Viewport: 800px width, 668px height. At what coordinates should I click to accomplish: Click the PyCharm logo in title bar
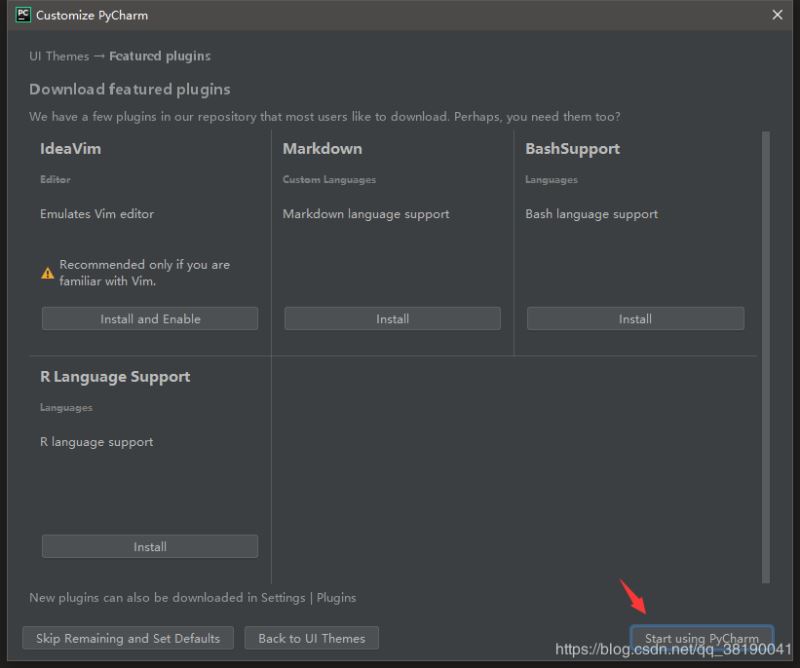(x=23, y=15)
